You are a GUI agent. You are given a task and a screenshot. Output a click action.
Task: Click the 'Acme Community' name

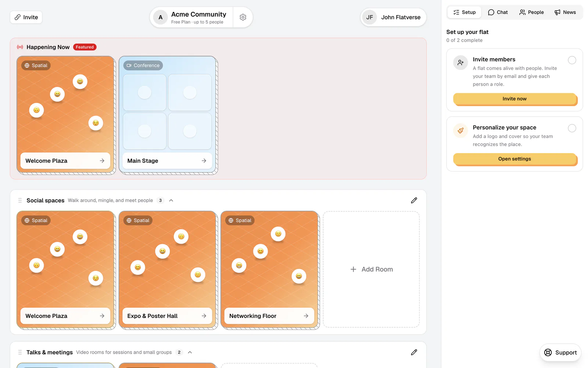[199, 14]
